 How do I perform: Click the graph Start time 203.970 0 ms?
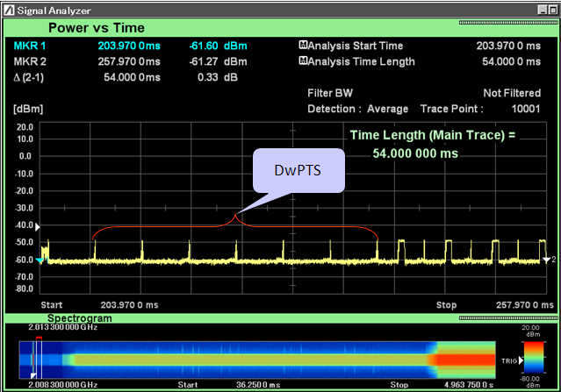129,305
